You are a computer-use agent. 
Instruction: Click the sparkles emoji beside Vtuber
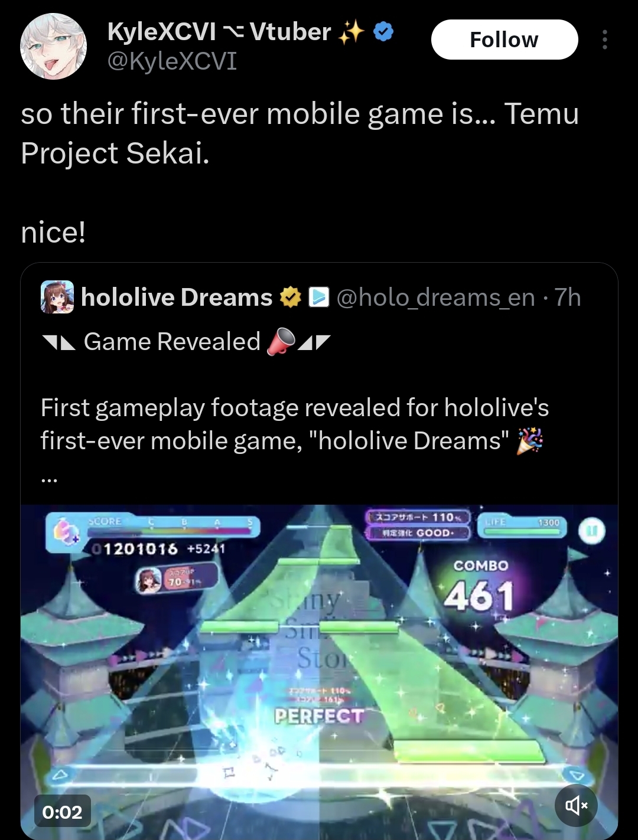pyautogui.click(x=351, y=32)
